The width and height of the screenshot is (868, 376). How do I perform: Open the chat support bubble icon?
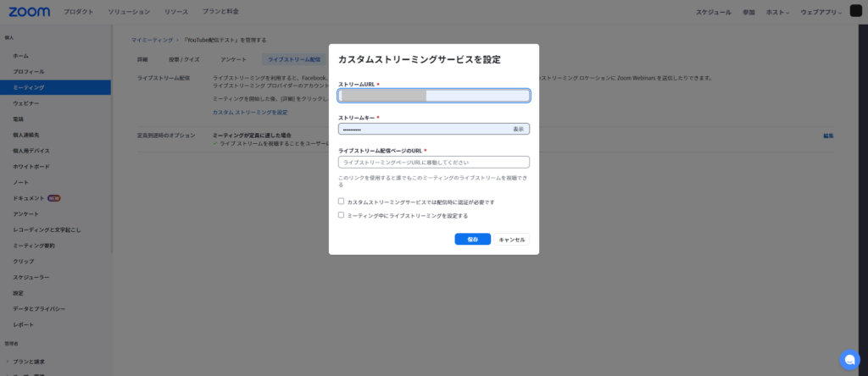[x=849, y=359]
